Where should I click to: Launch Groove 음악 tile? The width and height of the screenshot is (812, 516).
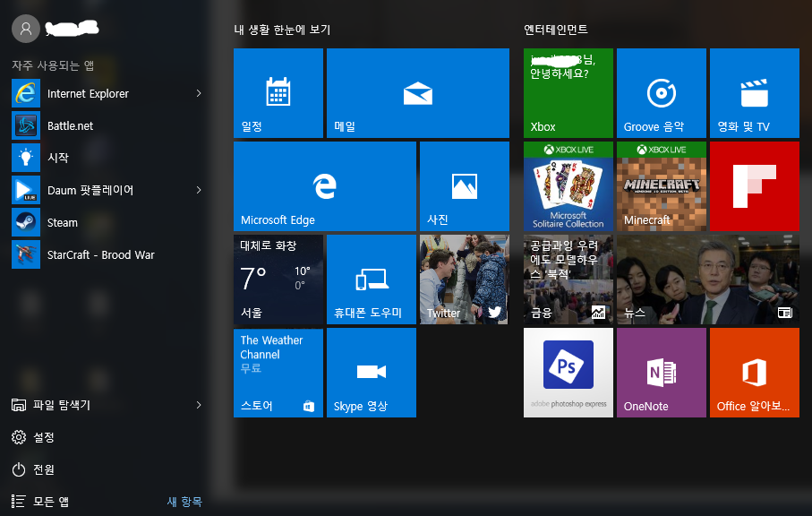(x=661, y=93)
